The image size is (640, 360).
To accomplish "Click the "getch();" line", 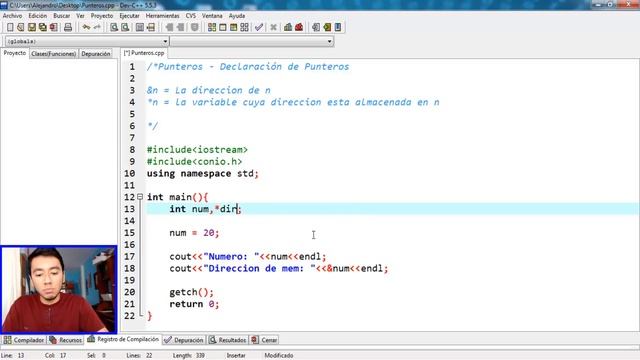I will (x=191, y=292).
